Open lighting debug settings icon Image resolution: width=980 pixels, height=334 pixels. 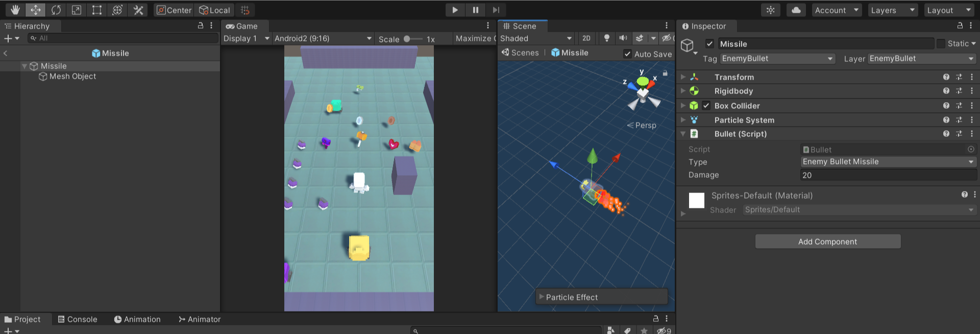pyautogui.click(x=770, y=10)
